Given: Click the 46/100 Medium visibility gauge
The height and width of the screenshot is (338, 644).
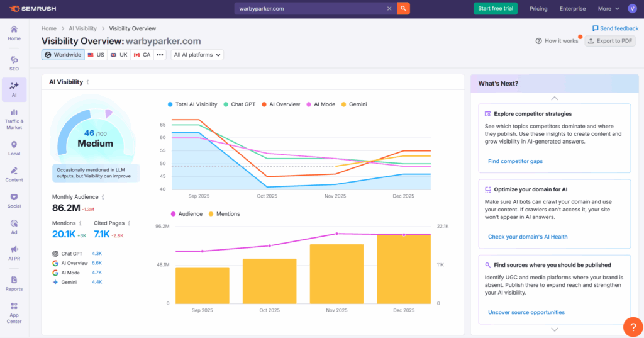Looking at the screenshot, I should point(94,133).
